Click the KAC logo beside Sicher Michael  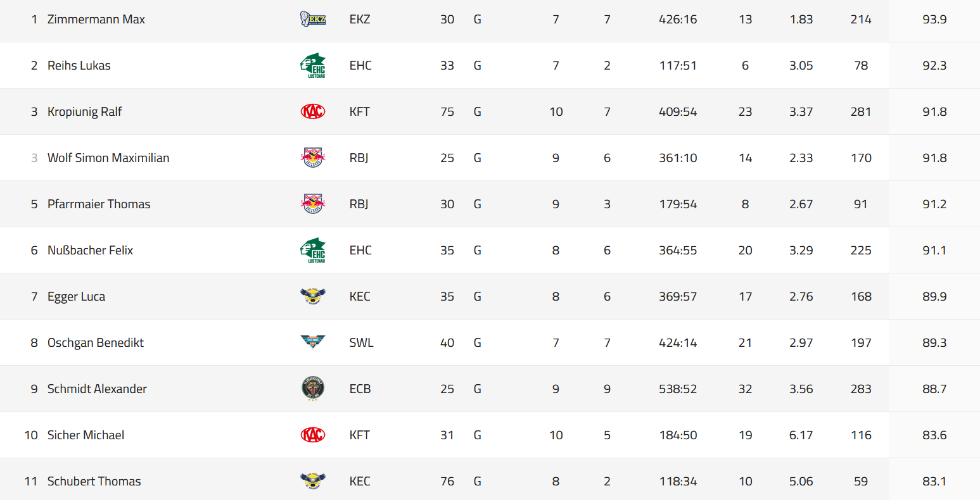(x=312, y=435)
